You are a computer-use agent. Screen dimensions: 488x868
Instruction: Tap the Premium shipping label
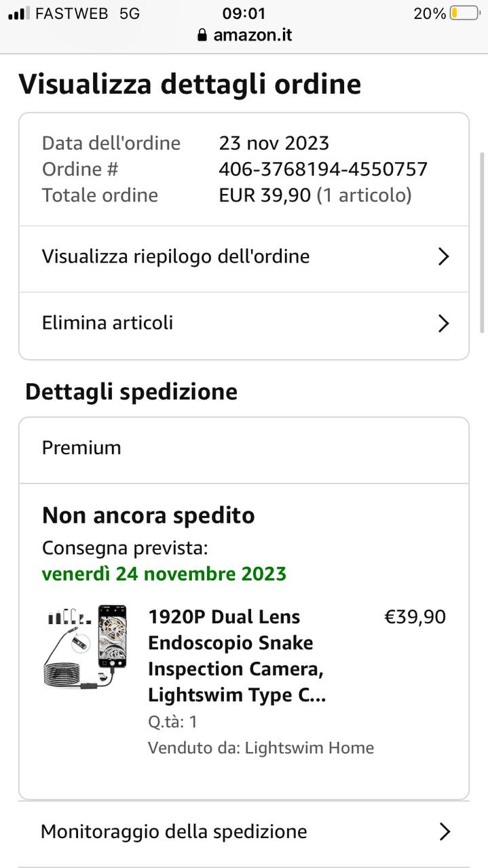click(81, 448)
